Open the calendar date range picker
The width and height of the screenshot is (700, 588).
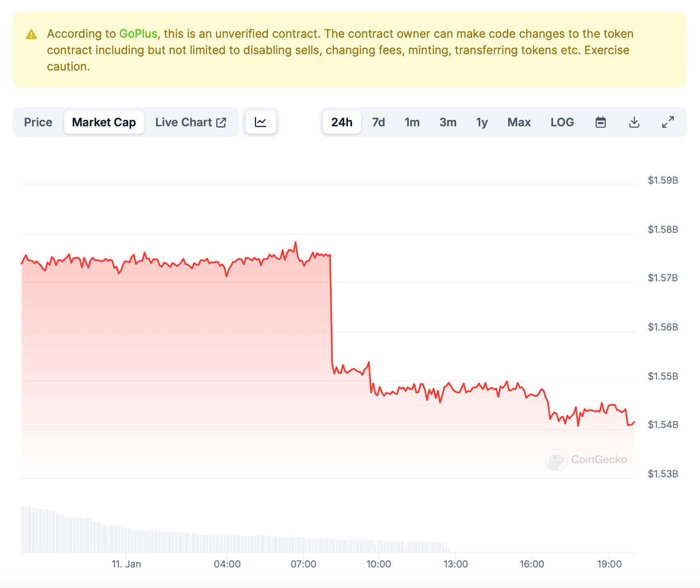(600, 122)
